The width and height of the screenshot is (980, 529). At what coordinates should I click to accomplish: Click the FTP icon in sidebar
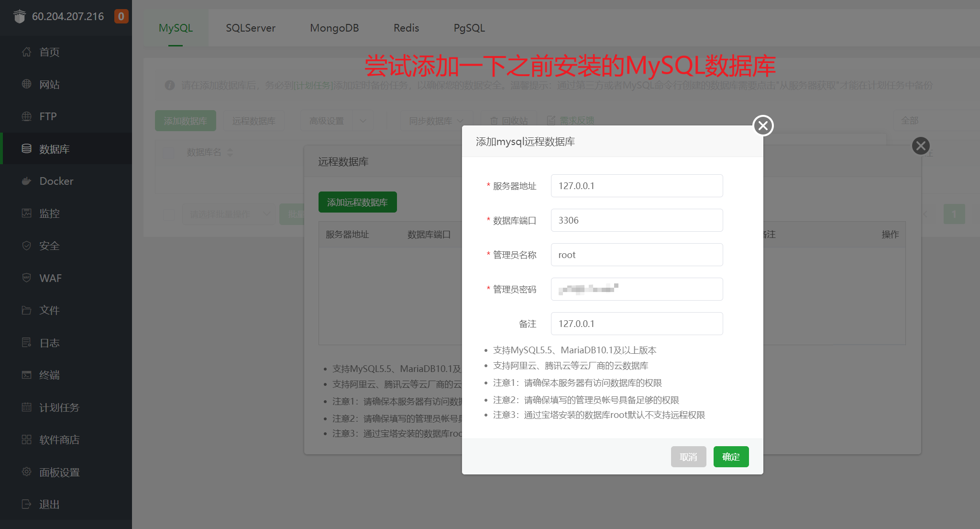(27, 116)
